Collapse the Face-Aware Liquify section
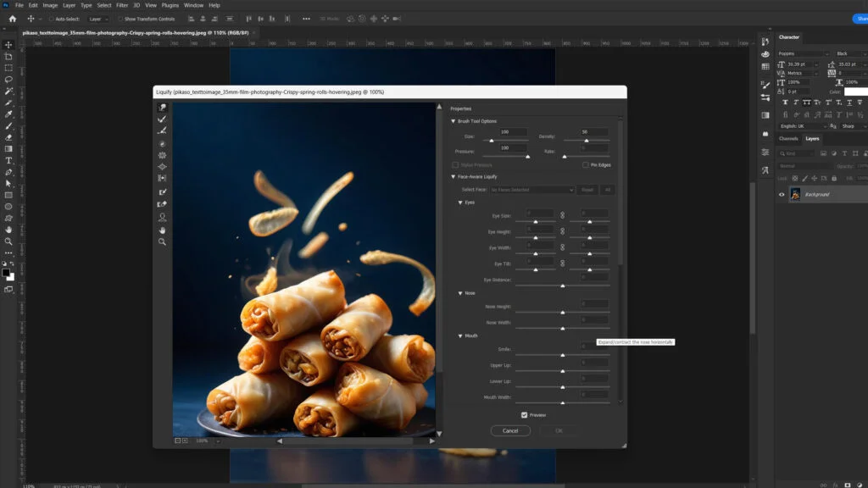This screenshot has height=488, width=868. [x=453, y=176]
